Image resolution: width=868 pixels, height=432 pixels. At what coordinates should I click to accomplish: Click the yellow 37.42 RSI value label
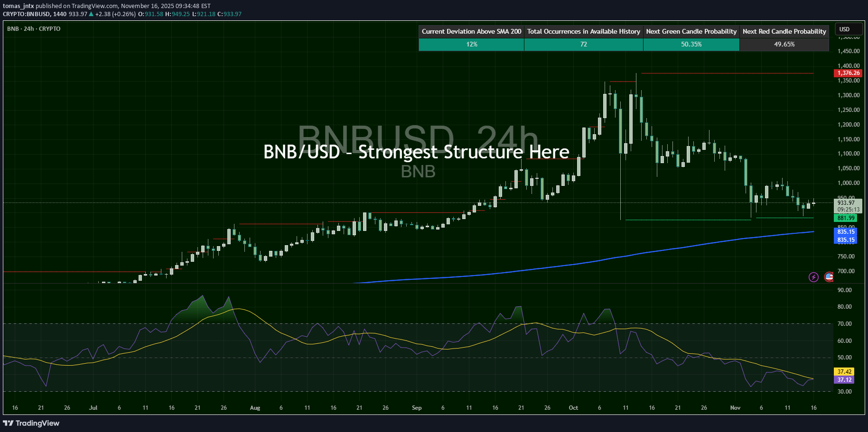845,372
